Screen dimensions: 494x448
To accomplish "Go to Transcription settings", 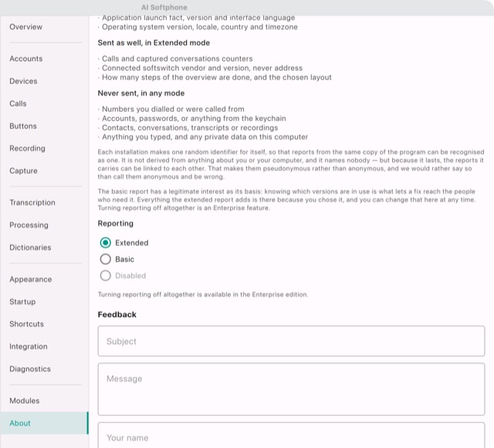I will 32,203.
